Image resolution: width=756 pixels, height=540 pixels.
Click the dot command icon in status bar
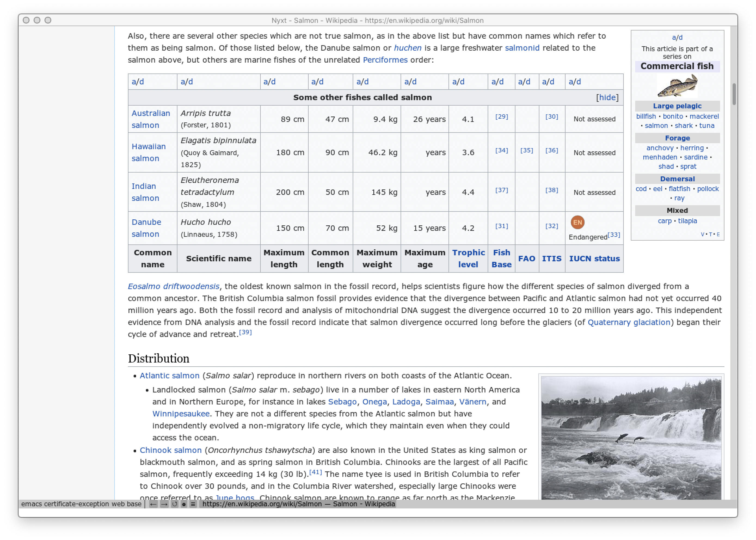point(183,504)
